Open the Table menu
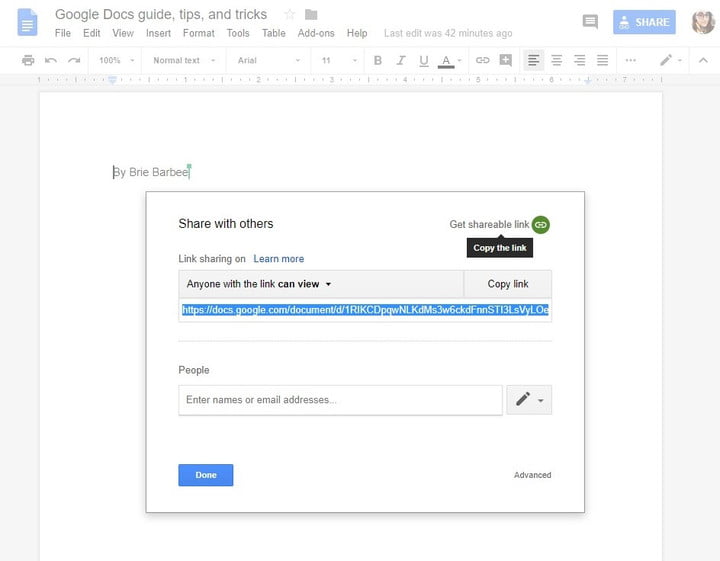This screenshot has height=561, width=720. point(274,33)
